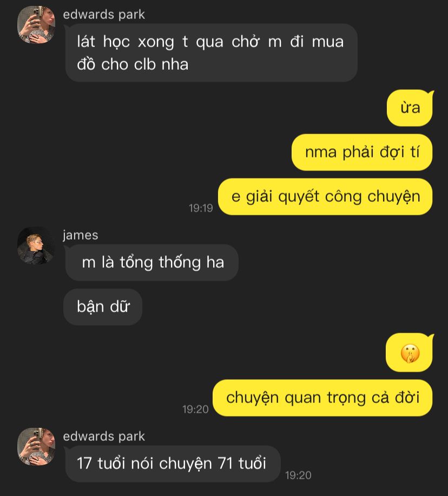The width and height of the screenshot is (448, 496).
Task: Select the message starting "lát học xong"
Action: [x=211, y=53]
